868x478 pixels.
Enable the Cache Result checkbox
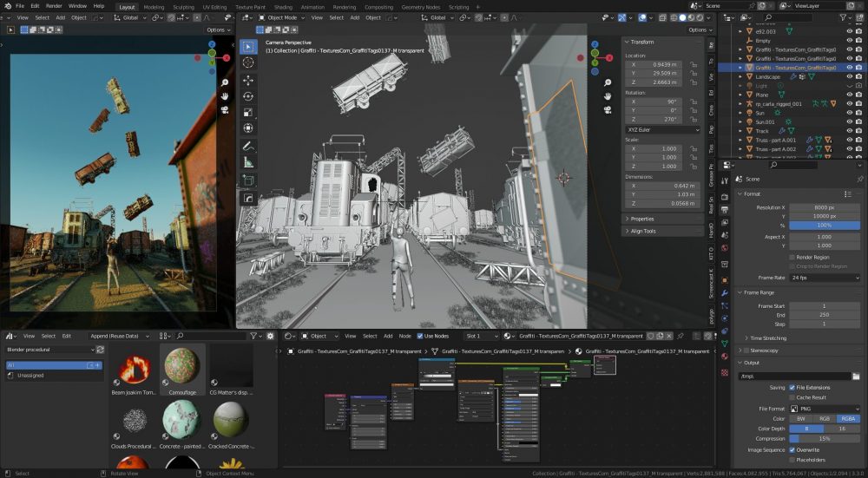pyautogui.click(x=792, y=397)
